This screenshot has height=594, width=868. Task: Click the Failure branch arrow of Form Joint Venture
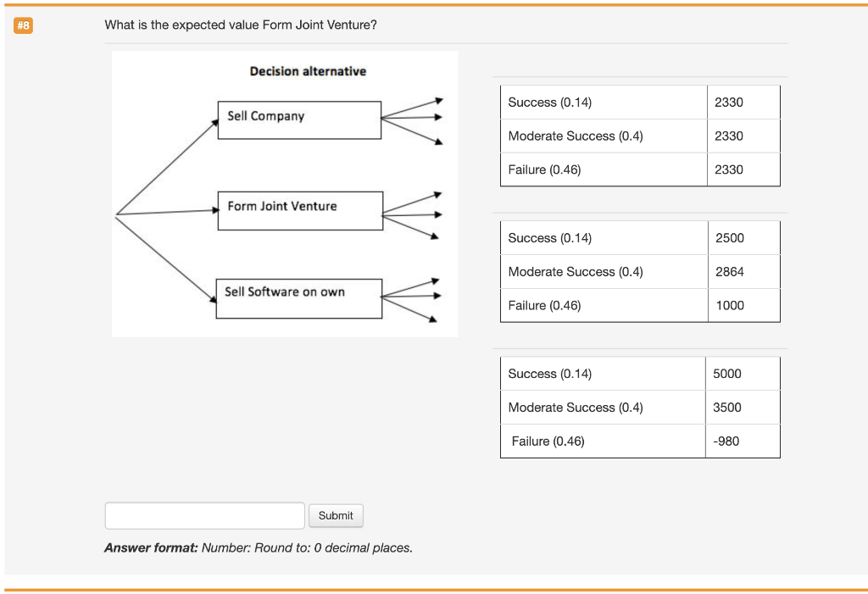click(x=434, y=237)
